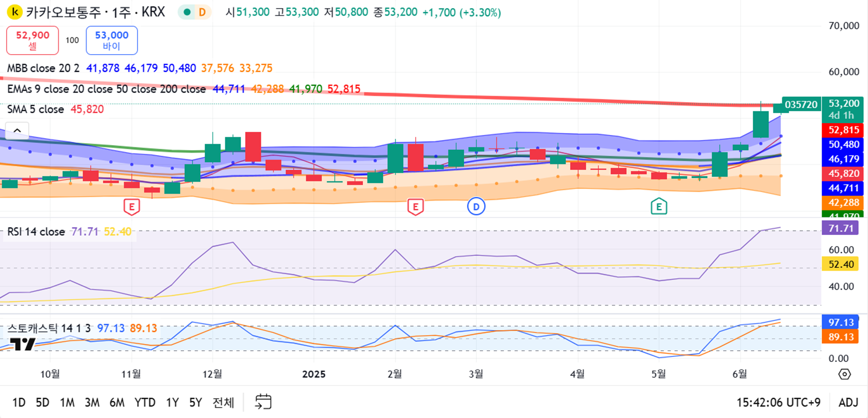
Task: Open chart scale settings gear icon
Action: (844, 374)
